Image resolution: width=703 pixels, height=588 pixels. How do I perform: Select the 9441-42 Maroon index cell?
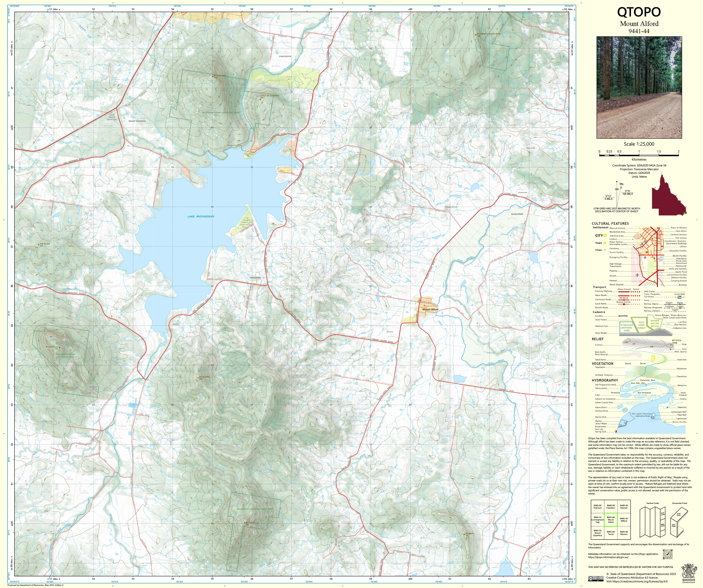624,533
